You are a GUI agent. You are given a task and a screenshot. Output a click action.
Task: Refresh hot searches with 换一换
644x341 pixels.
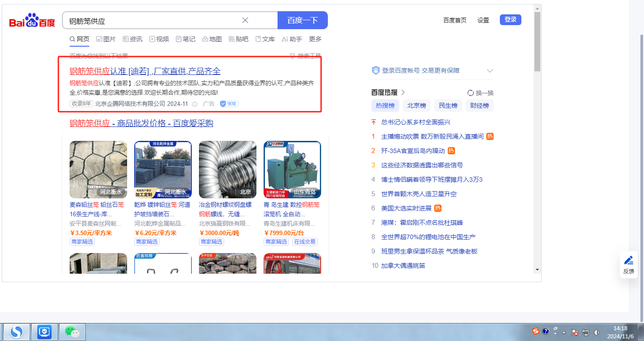tap(481, 93)
